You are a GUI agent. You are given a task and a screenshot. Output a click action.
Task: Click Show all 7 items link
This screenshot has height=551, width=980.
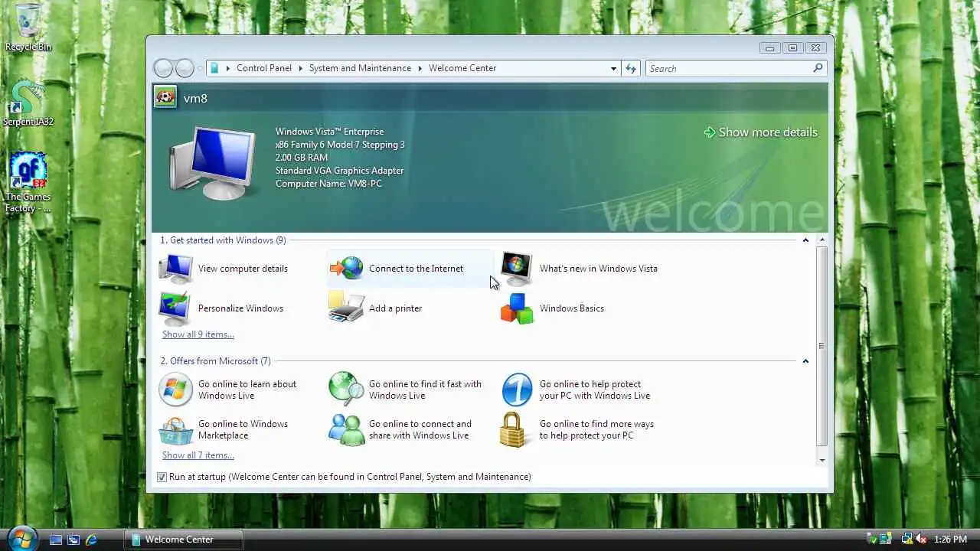[x=198, y=455]
